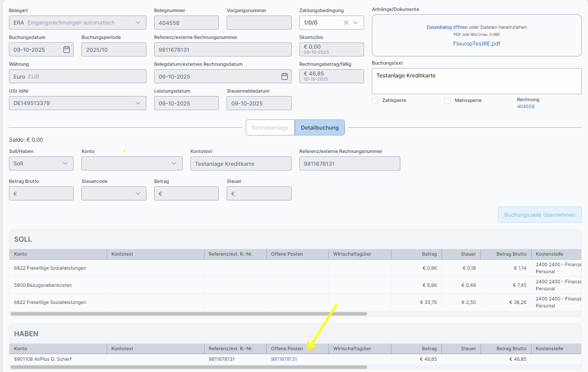Expand the Belegart dropdown
Viewport: 588px width, 372px height.
(138, 23)
